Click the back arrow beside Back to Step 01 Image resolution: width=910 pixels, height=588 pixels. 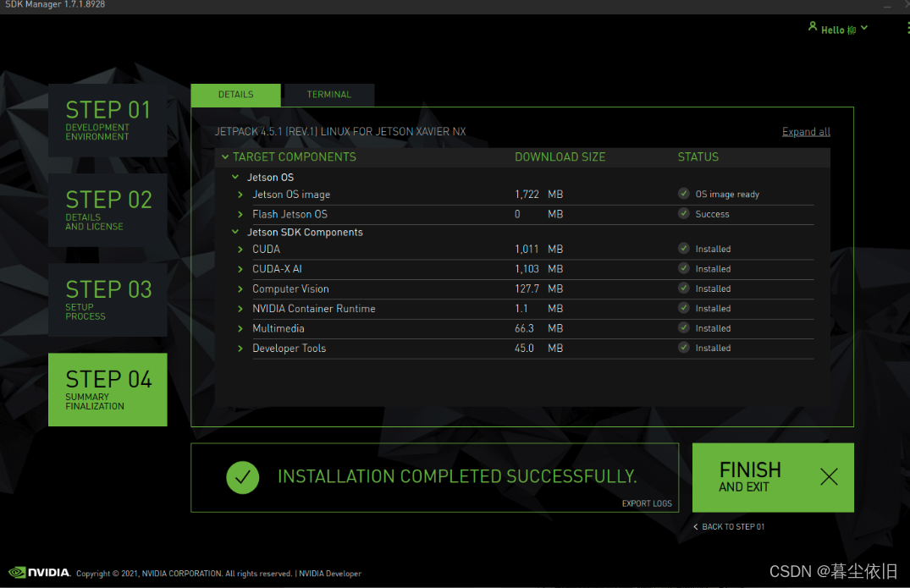click(x=695, y=526)
